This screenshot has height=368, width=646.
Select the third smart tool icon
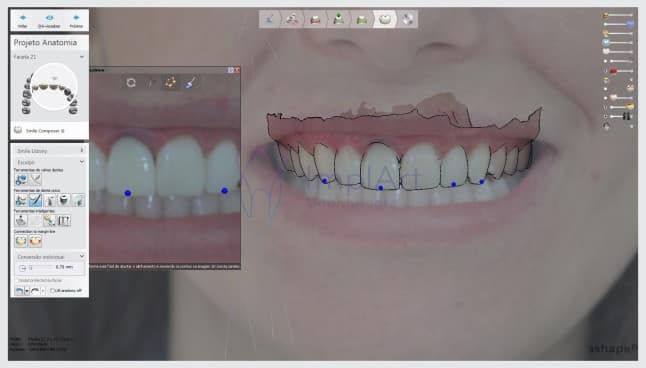point(50,220)
